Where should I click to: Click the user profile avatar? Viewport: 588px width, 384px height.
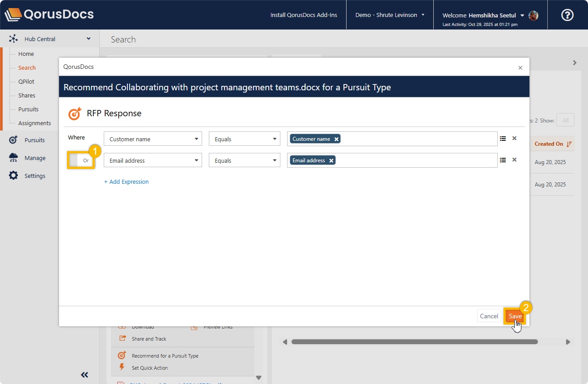(533, 15)
